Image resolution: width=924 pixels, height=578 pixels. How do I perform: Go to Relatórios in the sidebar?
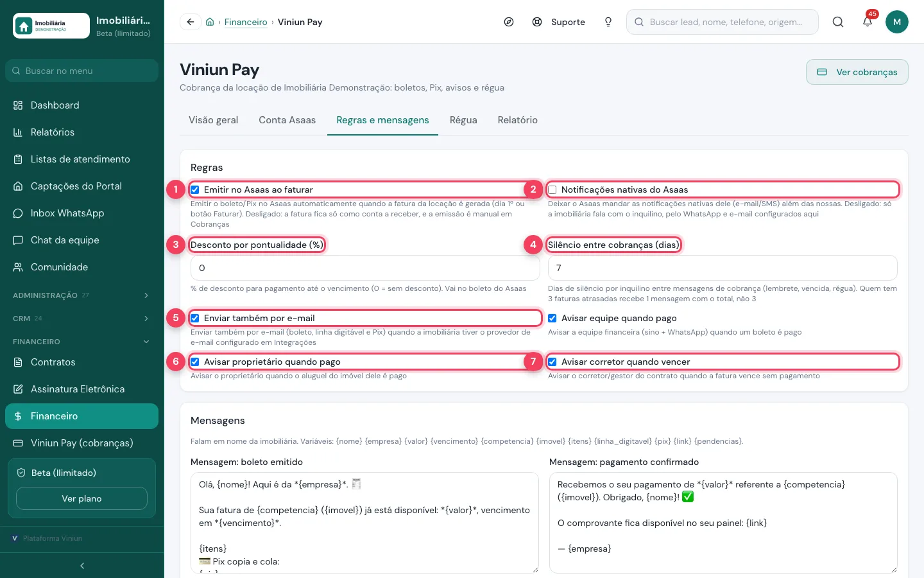coord(81,132)
